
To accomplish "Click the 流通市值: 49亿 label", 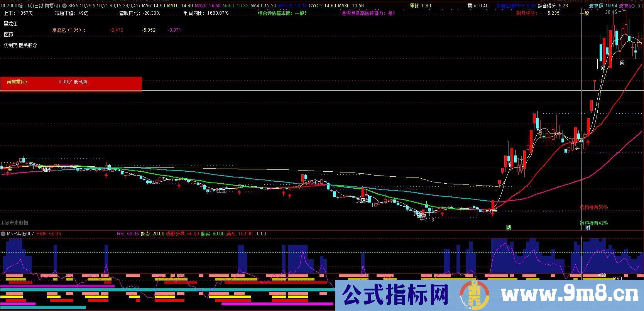I will [72, 13].
